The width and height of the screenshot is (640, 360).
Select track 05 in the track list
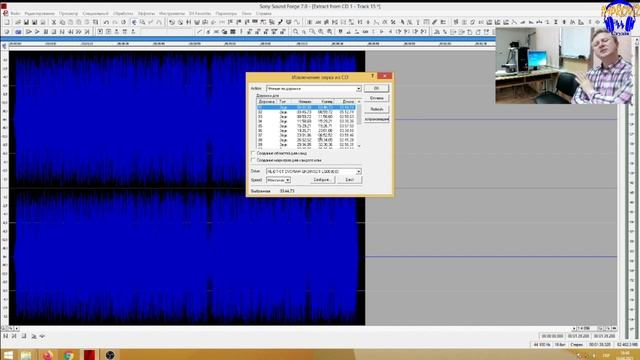click(x=306, y=126)
